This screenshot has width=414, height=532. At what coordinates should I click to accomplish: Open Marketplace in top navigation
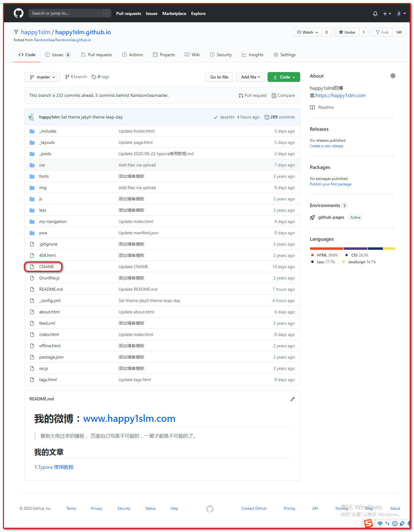[174, 13]
